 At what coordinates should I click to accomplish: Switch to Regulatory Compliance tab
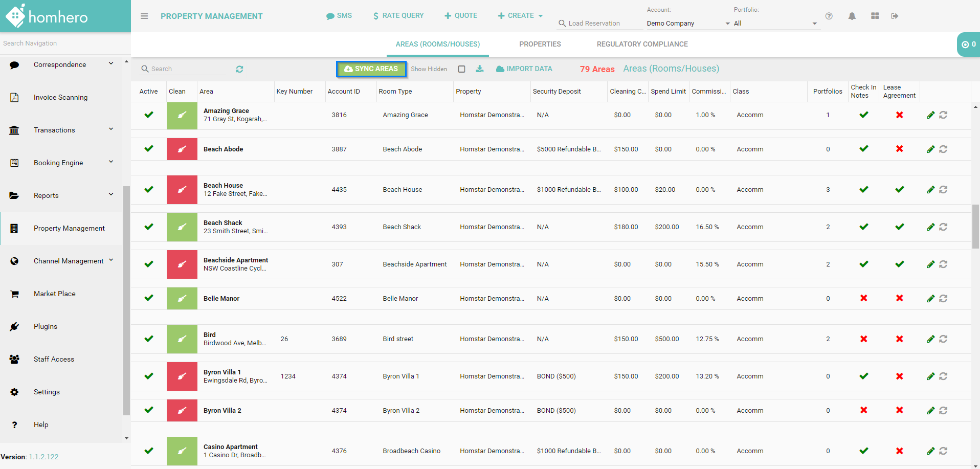point(642,44)
